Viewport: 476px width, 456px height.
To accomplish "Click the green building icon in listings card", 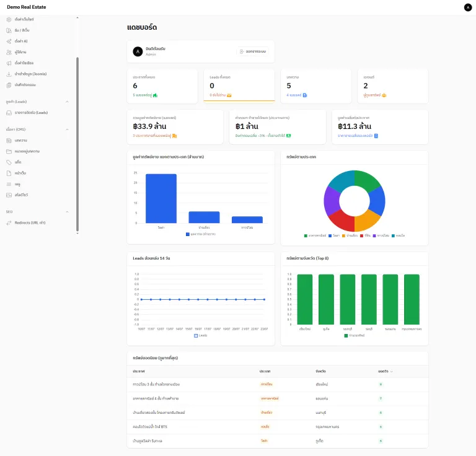I will pyautogui.click(x=155, y=95).
